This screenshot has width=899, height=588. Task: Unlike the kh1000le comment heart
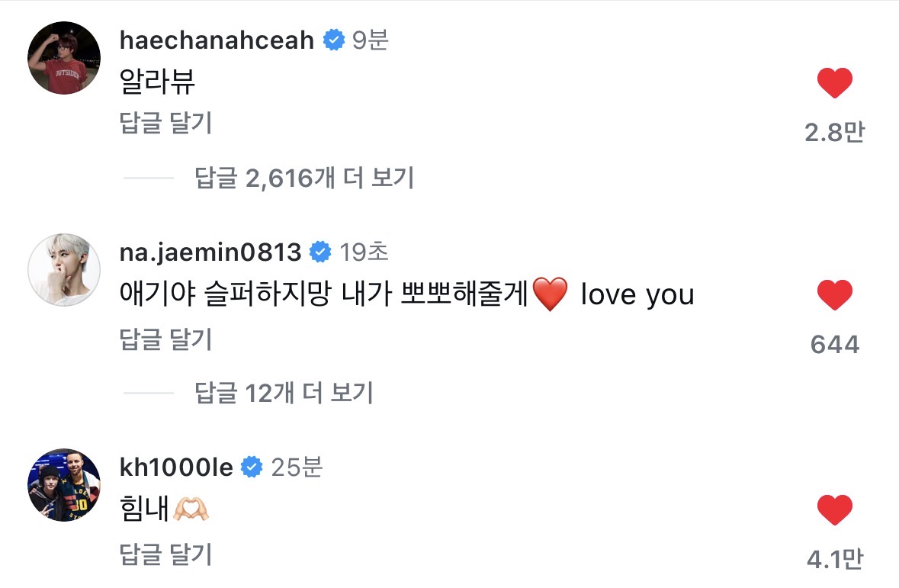(x=834, y=509)
